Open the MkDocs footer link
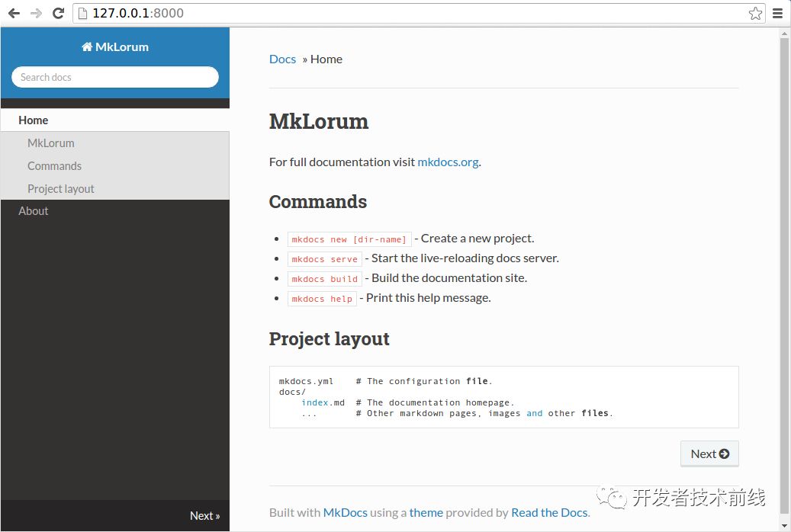Image resolution: width=791 pixels, height=532 pixels. coord(345,512)
